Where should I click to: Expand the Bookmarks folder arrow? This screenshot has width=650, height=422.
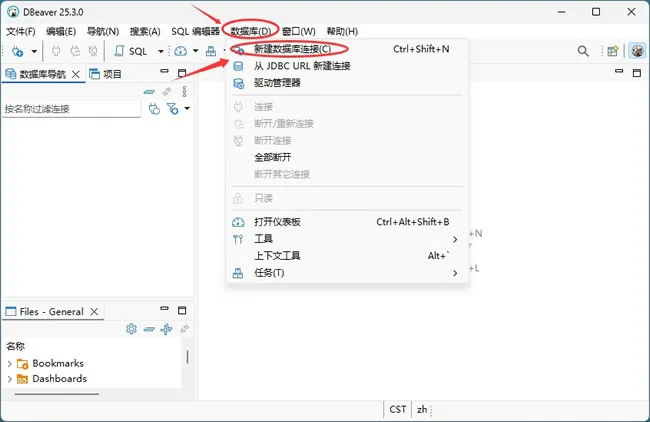(10, 364)
